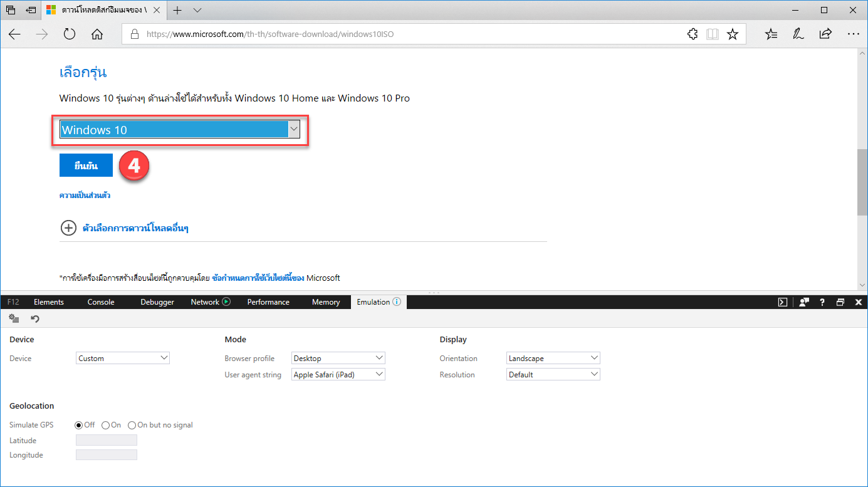Open Browser profile dropdown showing Desktop
Viewport: 868px width, 487px height.
tap(338, 359)
